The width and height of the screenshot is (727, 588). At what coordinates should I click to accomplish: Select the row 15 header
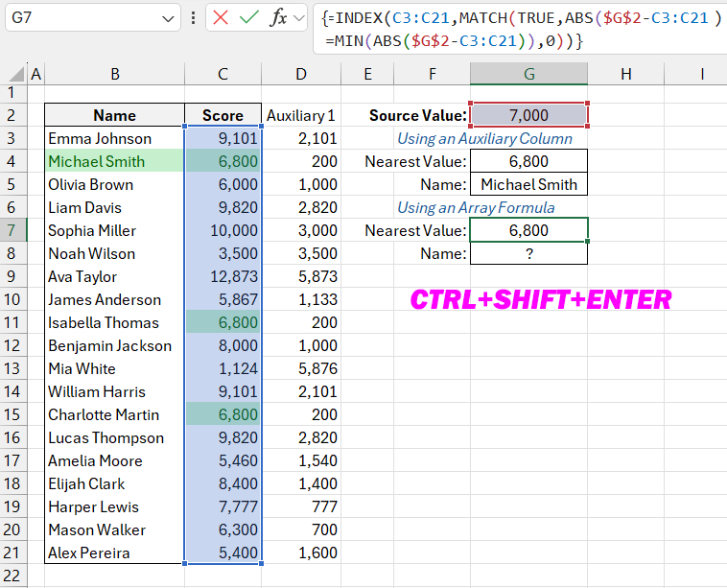(12, 414)
